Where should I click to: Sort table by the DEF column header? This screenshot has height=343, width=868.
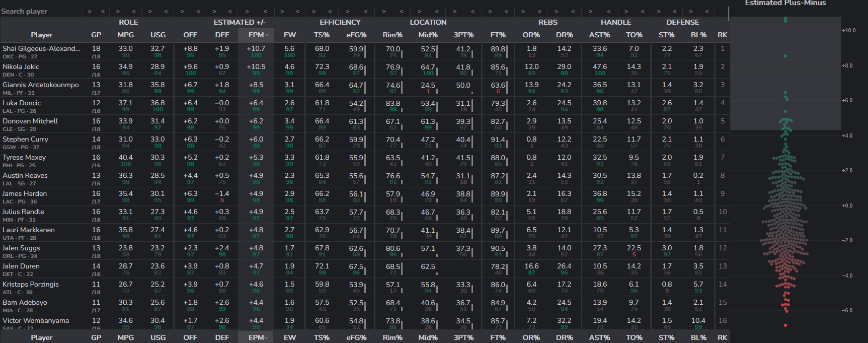click(x=222, y=35)
